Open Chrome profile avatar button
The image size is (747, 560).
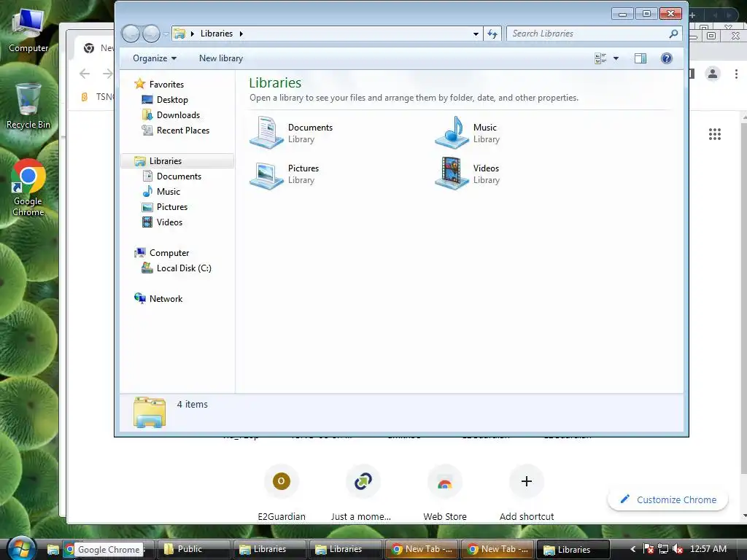713,74
